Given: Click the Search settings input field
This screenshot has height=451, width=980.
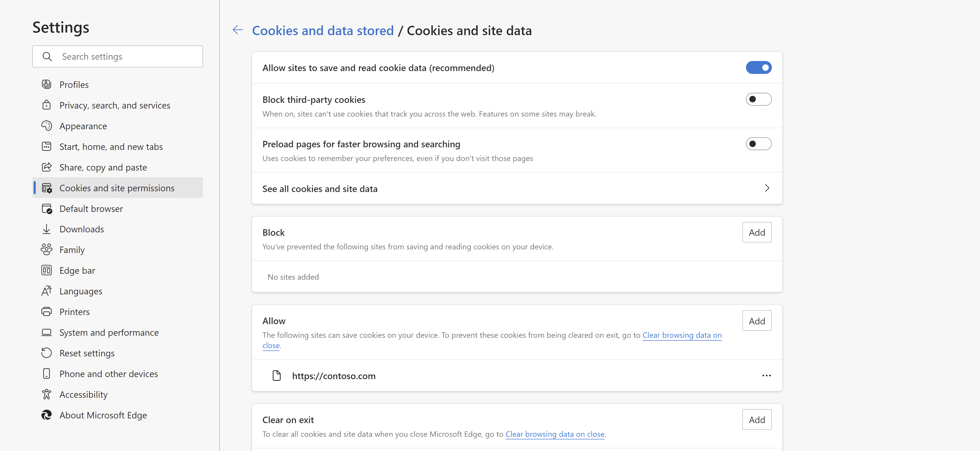Looking at the screenshot, I should pos(118,56).
